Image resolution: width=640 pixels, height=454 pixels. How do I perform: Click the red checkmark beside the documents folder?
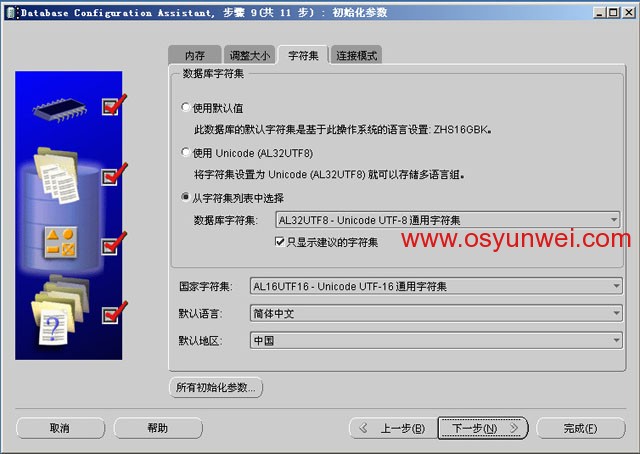pos(113,175)
